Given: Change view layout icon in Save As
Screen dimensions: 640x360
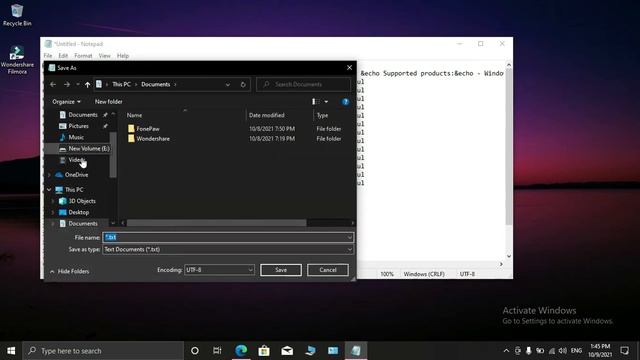Looking at the screenshot, I should point(315,102).
